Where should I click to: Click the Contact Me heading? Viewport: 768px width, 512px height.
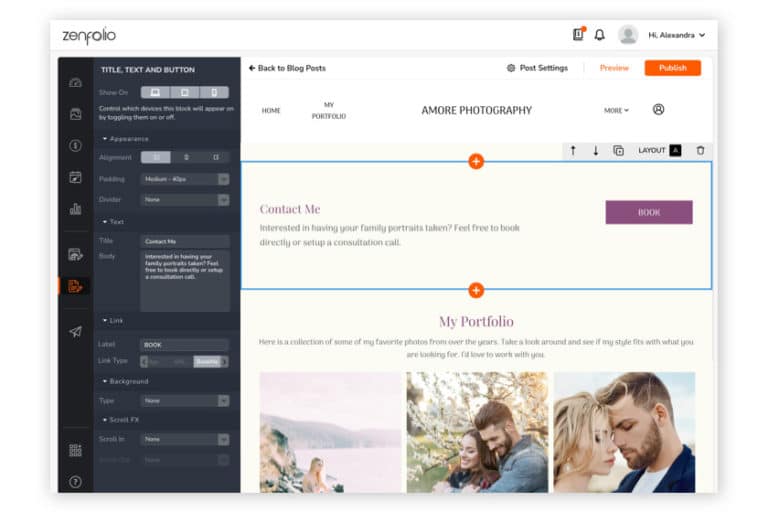pos(290,209)
